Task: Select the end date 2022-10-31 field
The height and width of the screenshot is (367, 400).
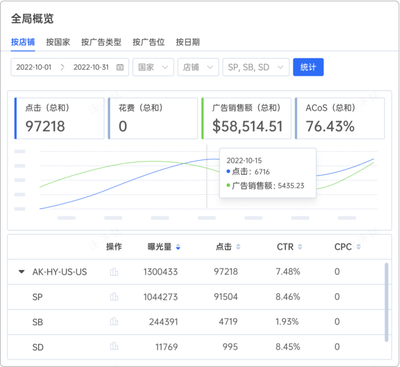Action: tap(91, 67)
